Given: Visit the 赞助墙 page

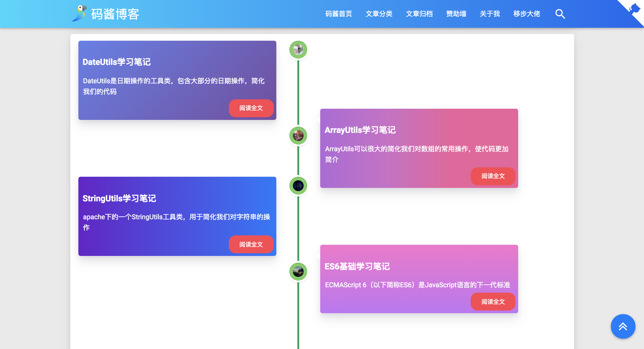Looking at the screenshot, I should pos(456,14).
